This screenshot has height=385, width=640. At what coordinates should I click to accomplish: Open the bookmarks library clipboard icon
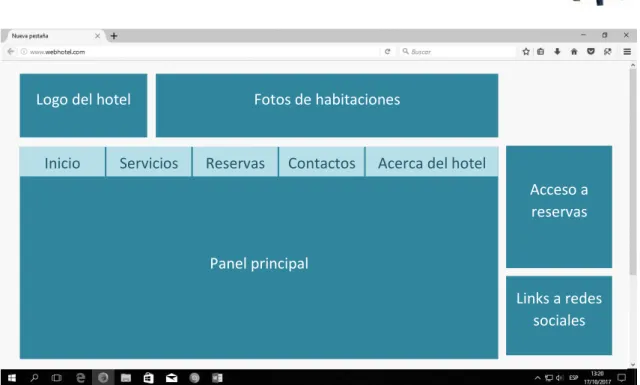point(541,51)
